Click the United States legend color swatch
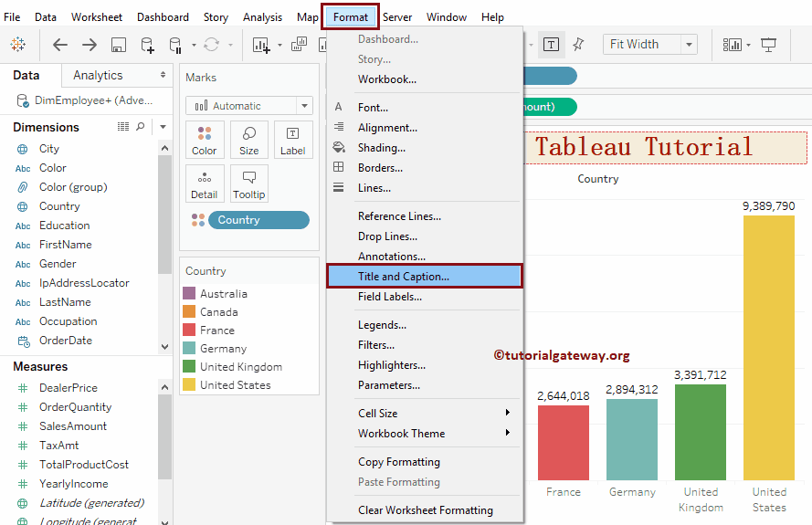812x525 pixels. (x=189, y=384)
